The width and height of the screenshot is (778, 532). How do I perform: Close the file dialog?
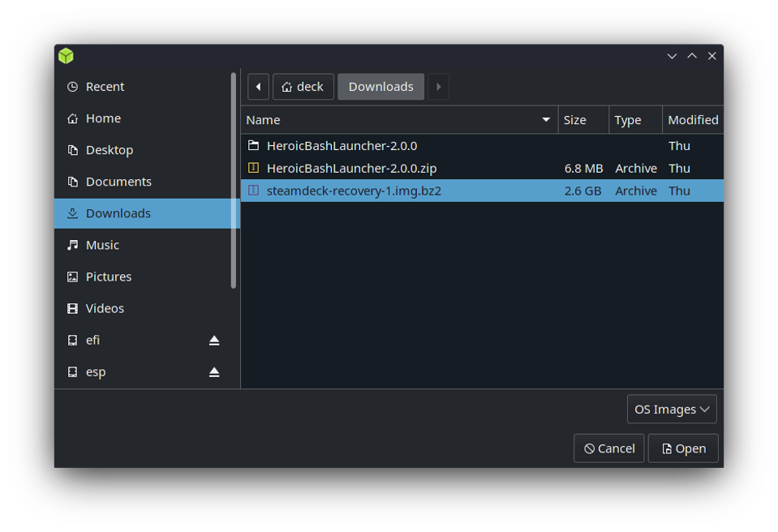(x=712, y=56)
